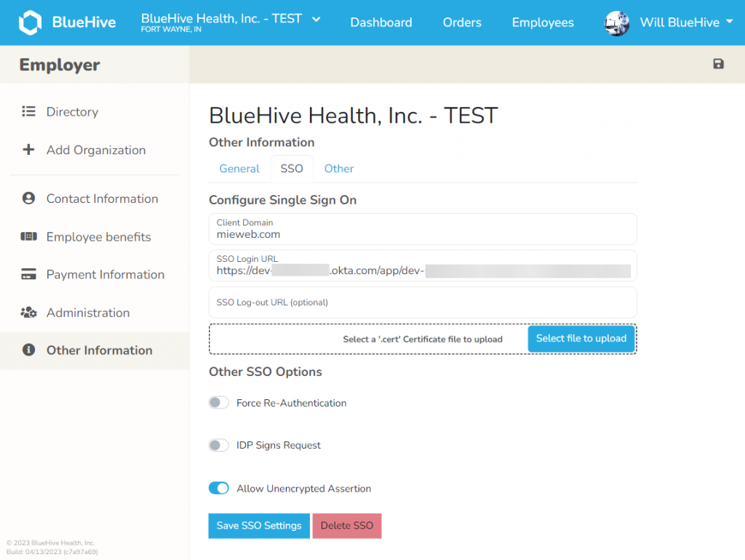745x560 pixels.
Task: Click the BlueHive hexagon logo
Action: pyautogui.click(x=29, y=22)
